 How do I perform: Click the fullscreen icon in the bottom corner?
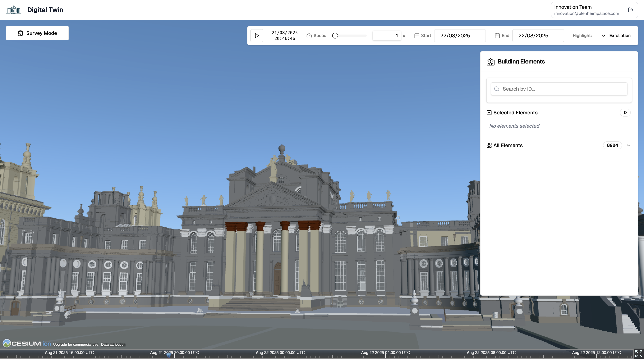638,354
